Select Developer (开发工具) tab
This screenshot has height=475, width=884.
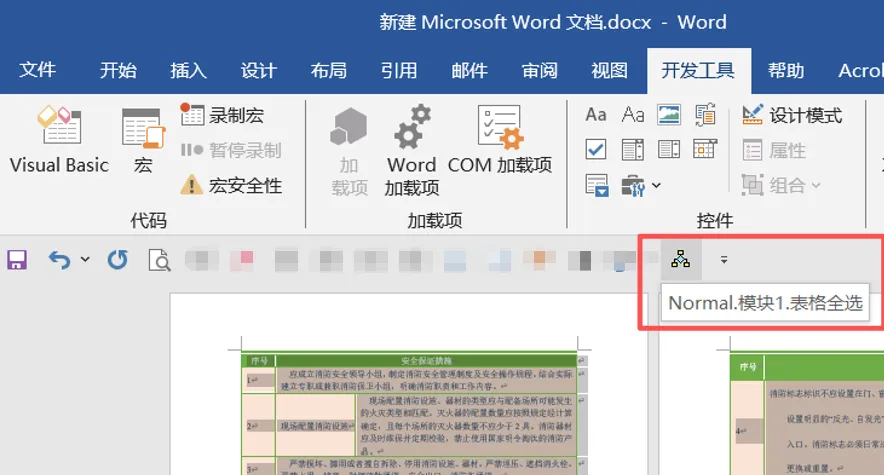click(x=699, y=70)
